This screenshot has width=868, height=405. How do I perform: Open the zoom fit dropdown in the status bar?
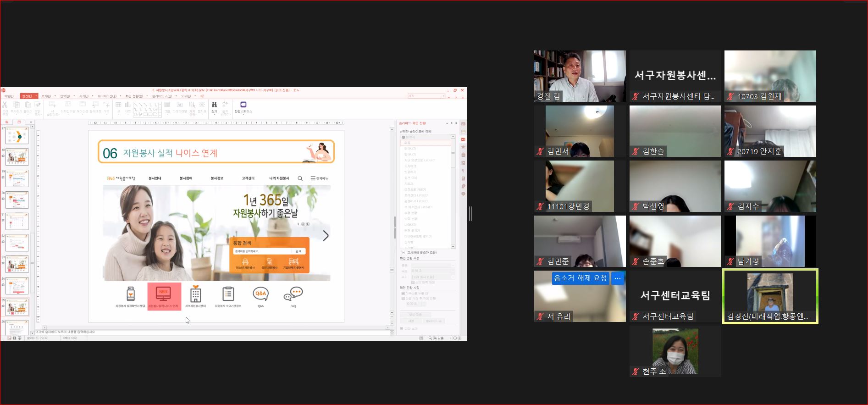pyautogui.click(x=451, y=338)
